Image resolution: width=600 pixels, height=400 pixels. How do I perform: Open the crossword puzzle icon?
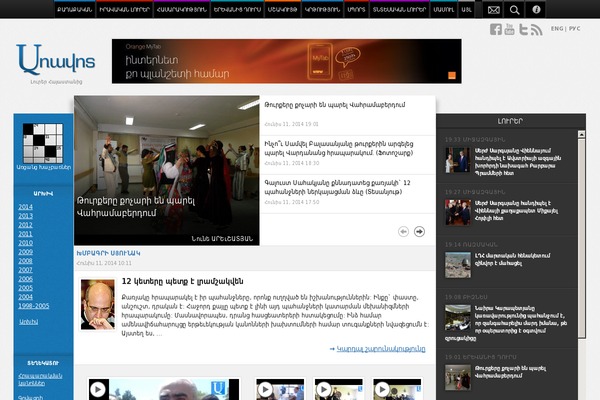[43, 143]
